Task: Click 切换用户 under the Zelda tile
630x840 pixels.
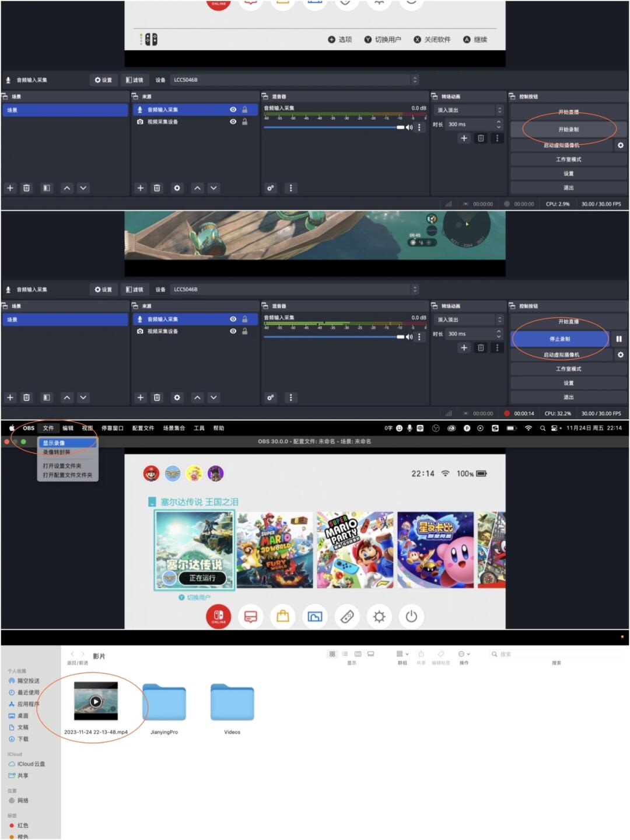Action: click(195, 597)
